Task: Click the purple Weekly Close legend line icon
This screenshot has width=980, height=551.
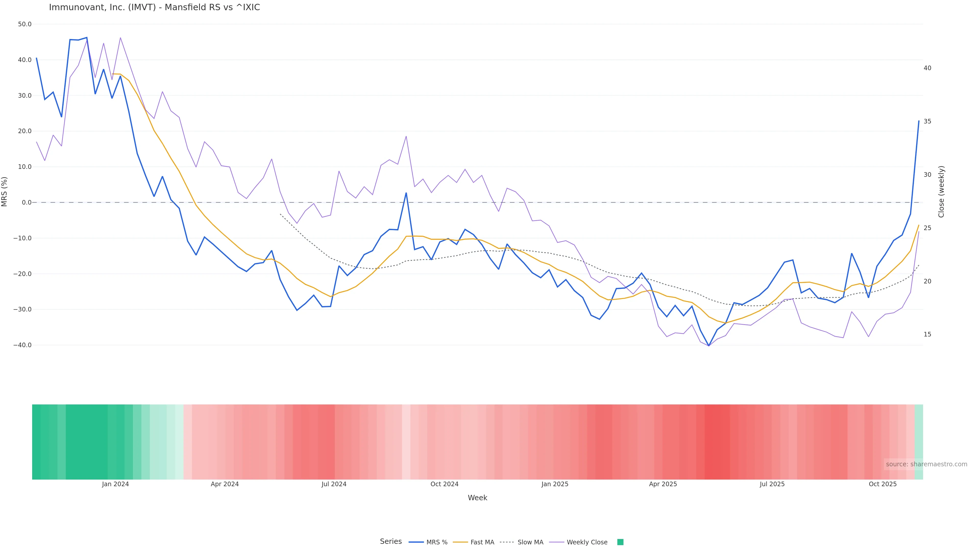Action: [557, 542]
